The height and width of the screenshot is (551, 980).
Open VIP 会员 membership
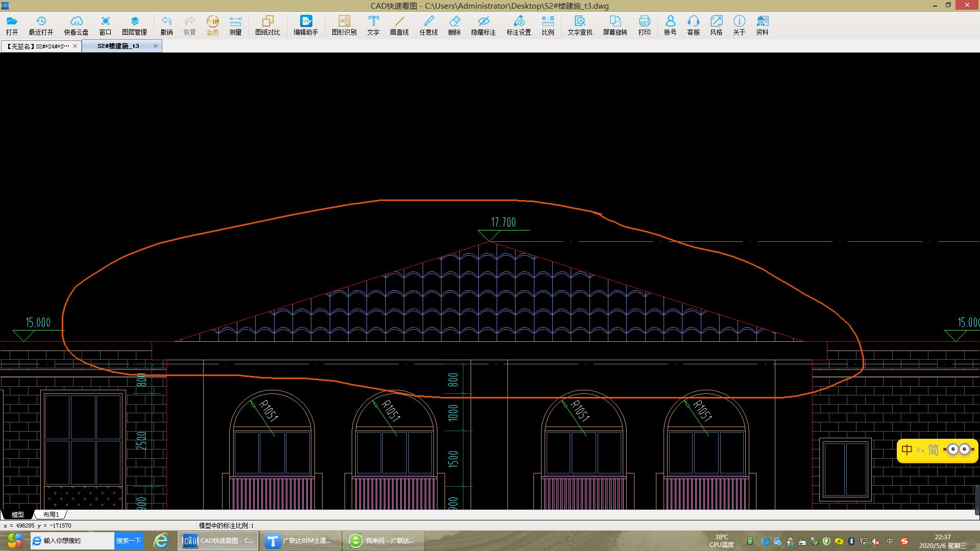pyautogui.click(x=212, y=26)
